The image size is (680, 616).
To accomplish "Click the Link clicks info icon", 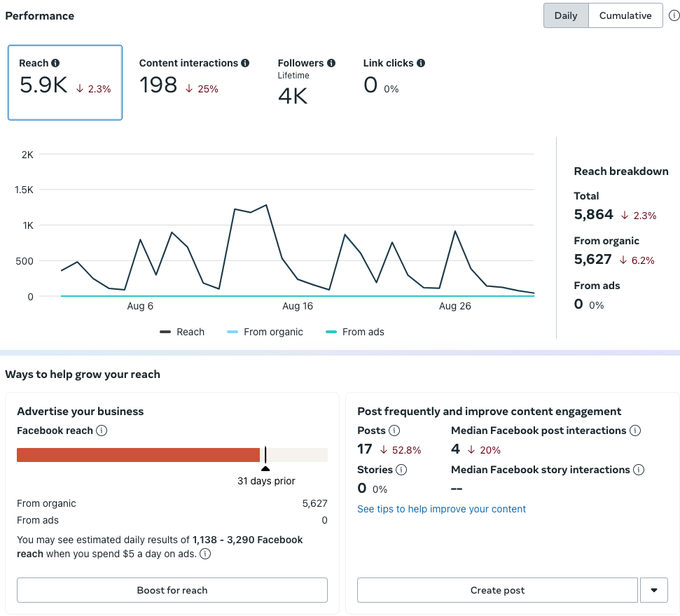I will [421, 63].
